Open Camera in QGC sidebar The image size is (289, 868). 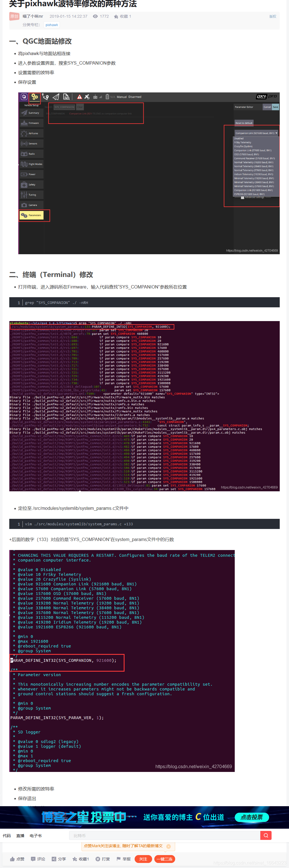[x=31, y=205]
